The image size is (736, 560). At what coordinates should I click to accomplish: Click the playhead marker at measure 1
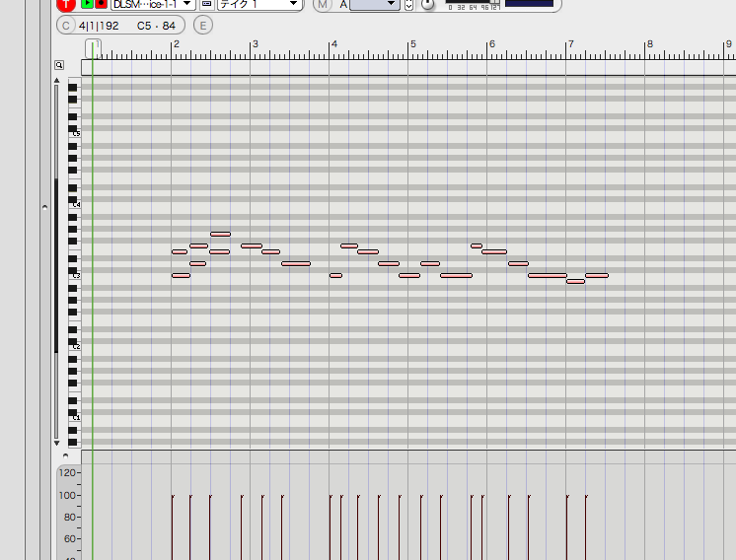pos(92,46)
